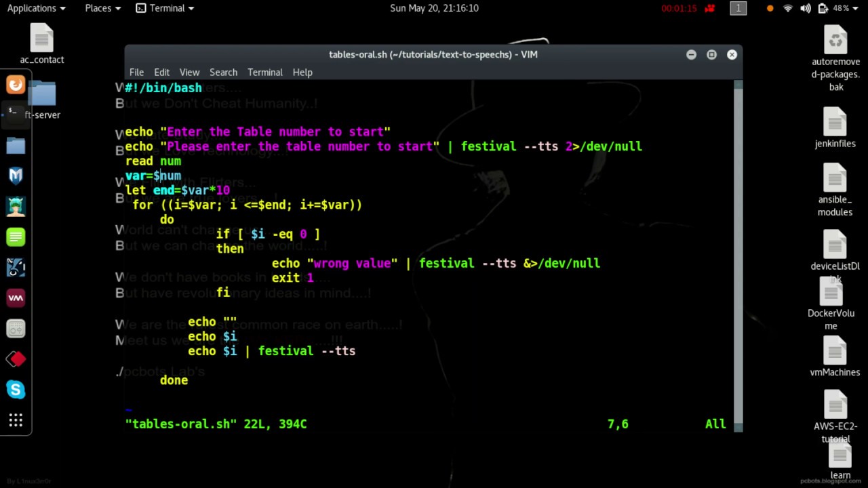Screen dimensions: 868x488
Task: Maximize the VIM terminal window
Action: (711, 54)
